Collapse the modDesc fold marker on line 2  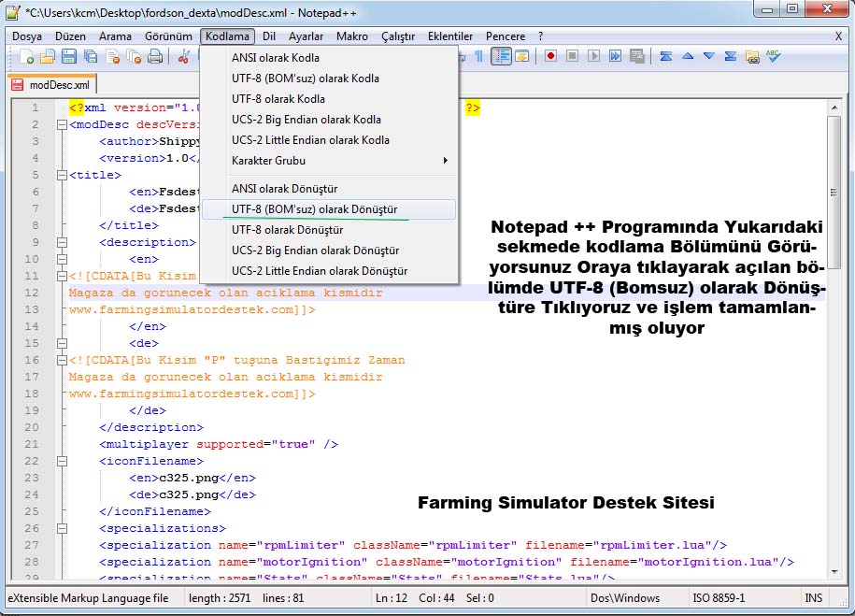[x=62, y=124]
